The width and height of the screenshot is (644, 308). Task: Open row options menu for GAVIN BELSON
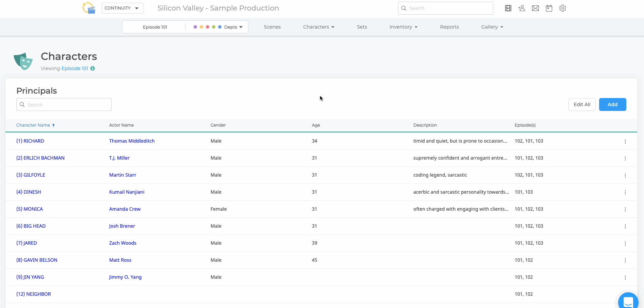[x=625, y=260]
